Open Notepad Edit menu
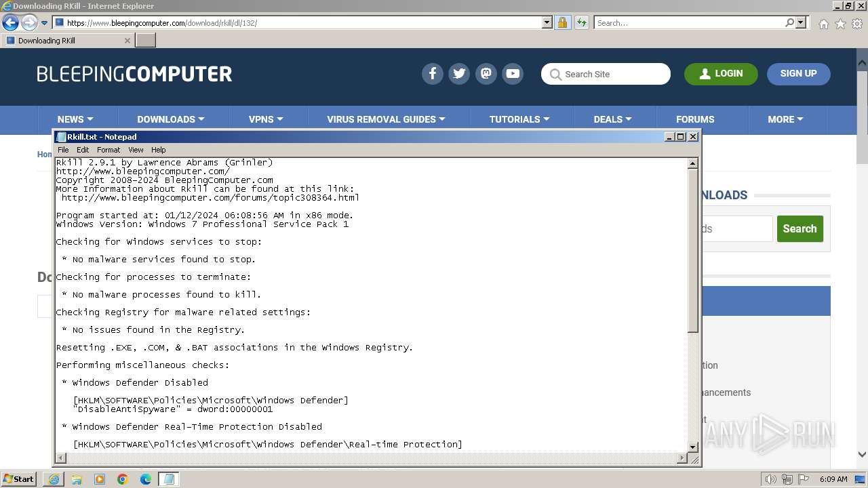This screenshot has width=868, height=488. point(83,150)
